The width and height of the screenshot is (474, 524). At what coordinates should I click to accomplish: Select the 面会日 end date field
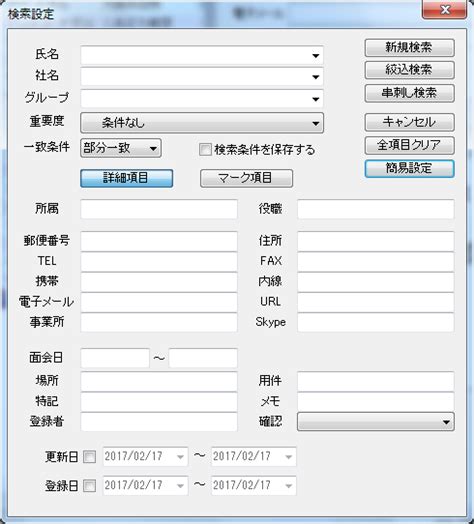coord(203,358)
